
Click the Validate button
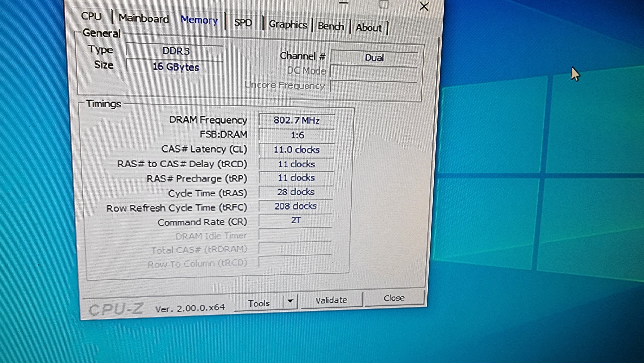[331, 300]
